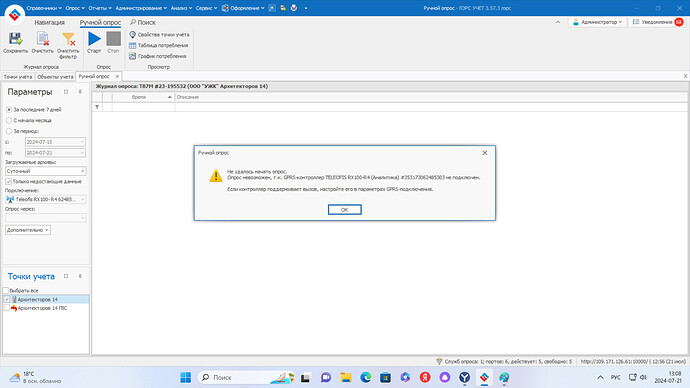Viewport: 690px width, 388px height.
Task: Select the С начала месяца radio button
Action: click(x=9, y=120)
